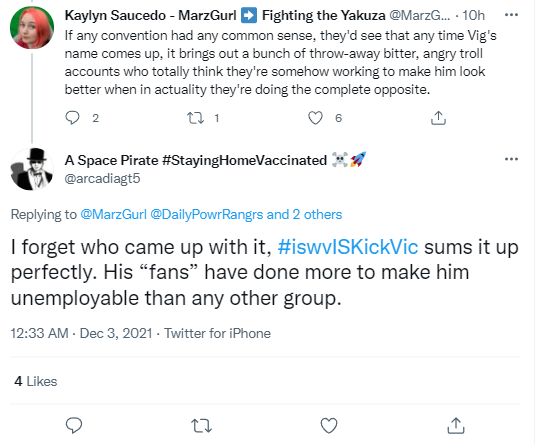Like A Space Pirate's tweet
Image resolution: width=537 pixels, height=444 pixels.
pyautogui.click(x=329, y=426)
